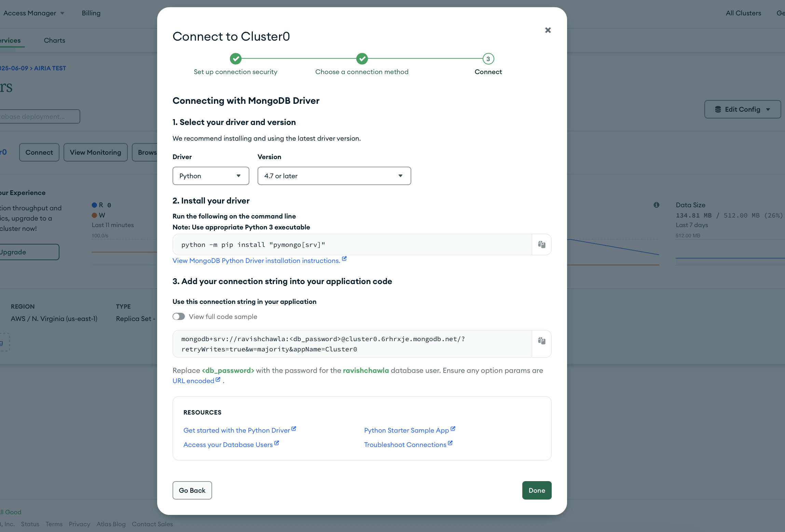Click the Data Size usage value text
Image resolution: width=785 pixels, height=532 pixels.
click(x=729, y=215)
